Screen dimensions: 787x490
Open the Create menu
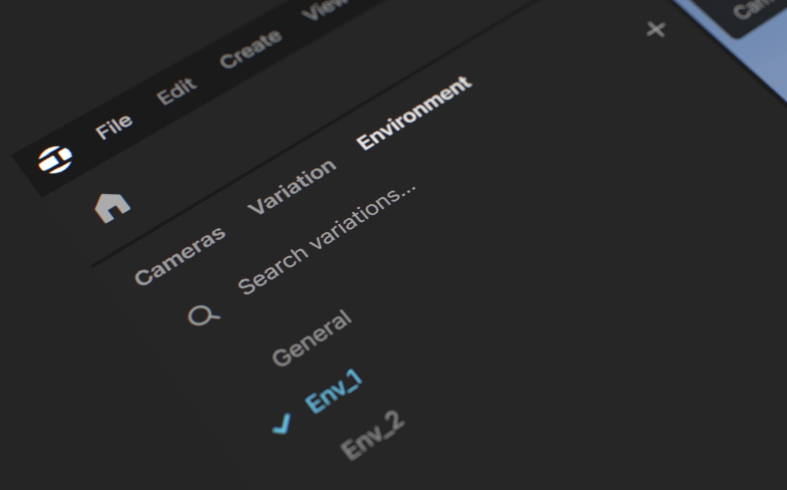(x=250, y=49)
